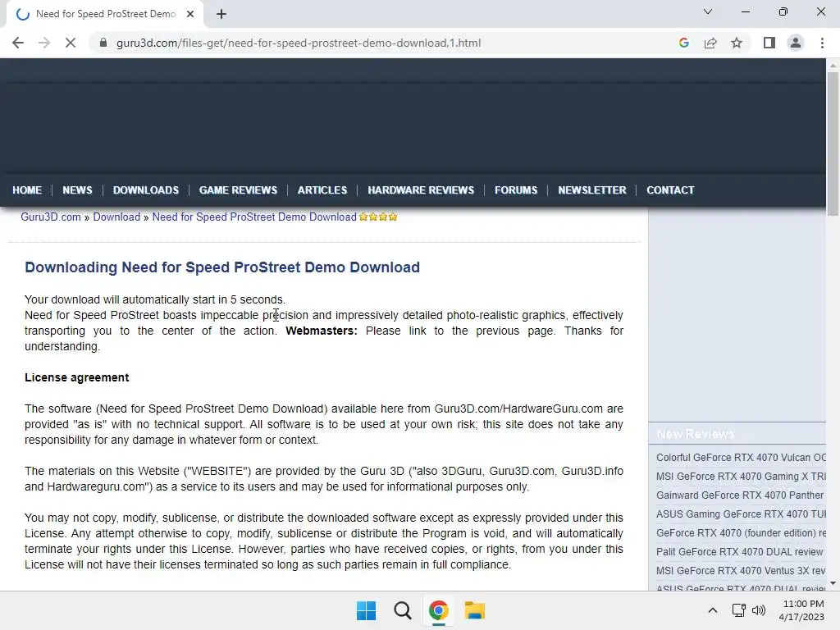Viewport: 840px width, 630px height.
Task: Open Gainward GeForce RTX 4070 Panther review
Action: (740, 495)
